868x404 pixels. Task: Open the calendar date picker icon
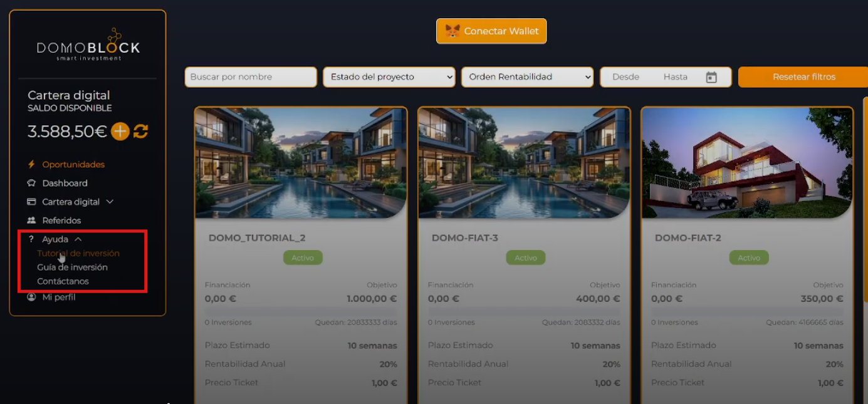[711, 77]
